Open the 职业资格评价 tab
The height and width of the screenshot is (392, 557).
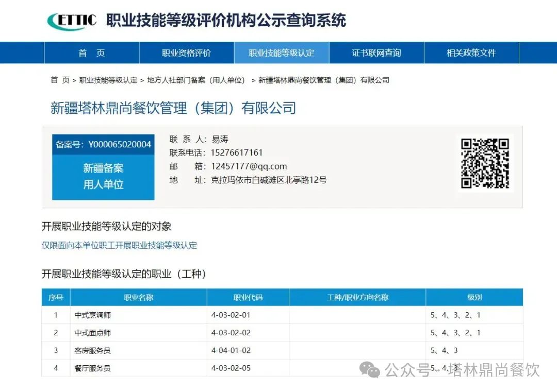click(x=187, y=53)
